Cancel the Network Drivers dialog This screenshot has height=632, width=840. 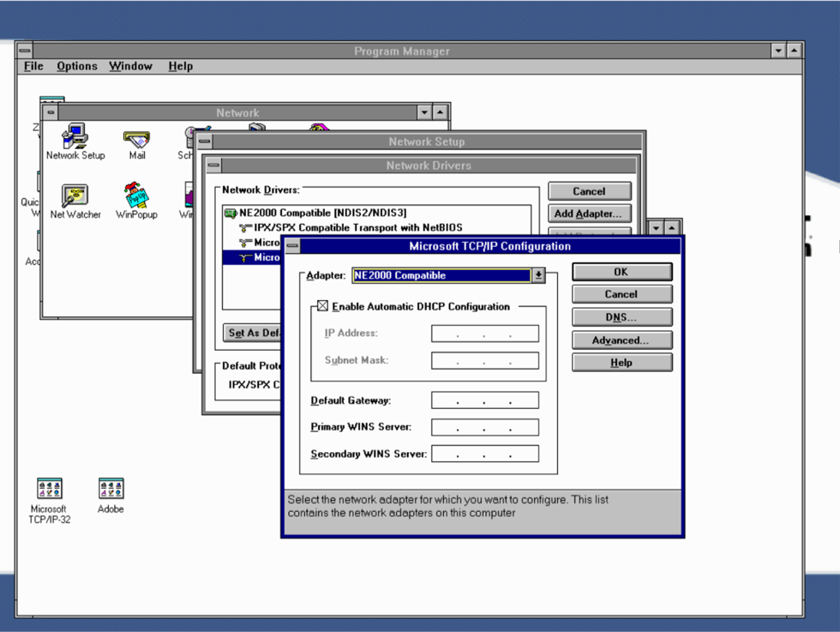[x=590, y=191]
